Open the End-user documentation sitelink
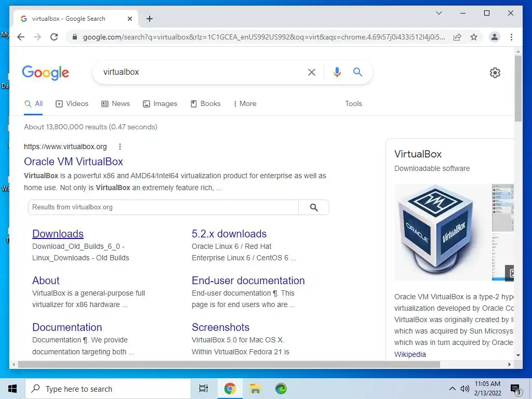Screen dimensions: 532x399 (x=248, y=281)
